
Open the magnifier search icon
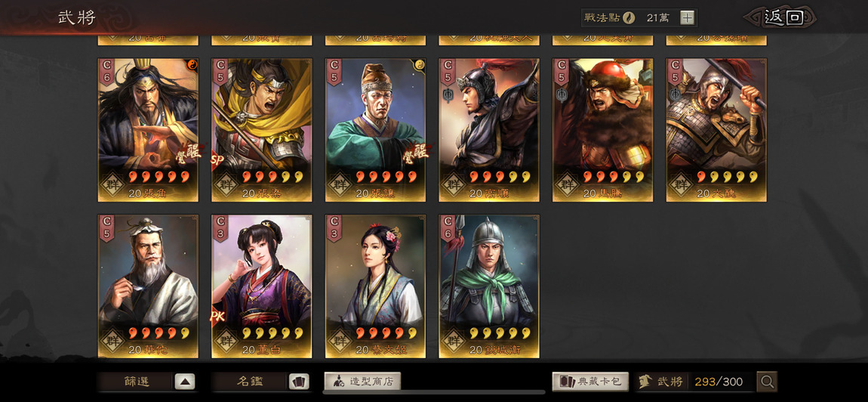[767, 382]
